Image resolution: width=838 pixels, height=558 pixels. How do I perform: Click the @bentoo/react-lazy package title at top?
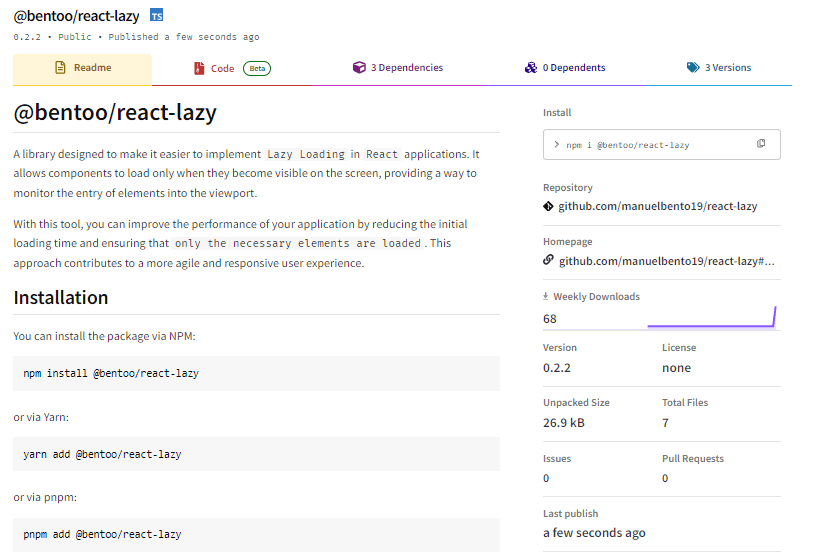[x=76, y=16]
